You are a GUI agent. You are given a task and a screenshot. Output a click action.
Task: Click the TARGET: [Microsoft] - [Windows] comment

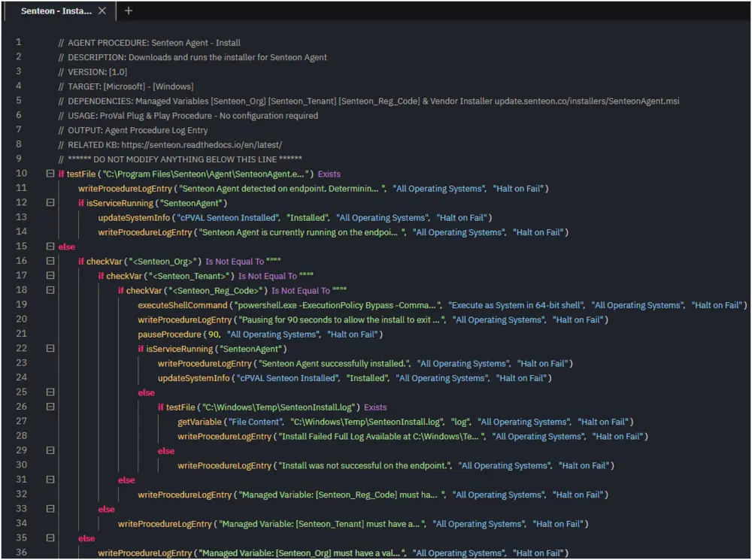[x=126, y=86]
